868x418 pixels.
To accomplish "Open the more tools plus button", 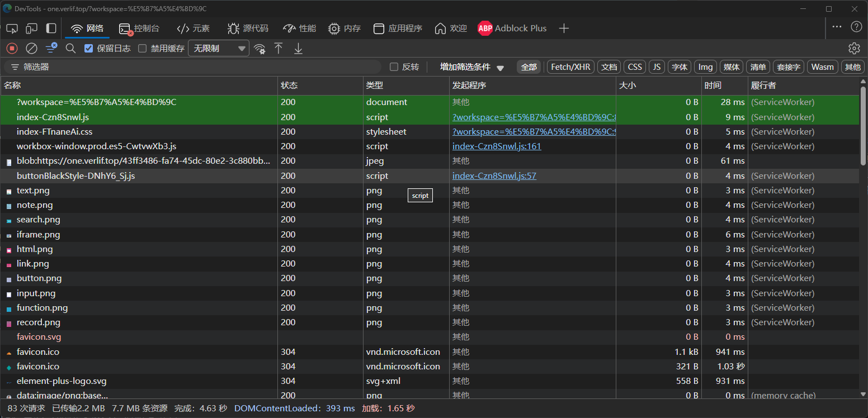I will pos(564,28).
